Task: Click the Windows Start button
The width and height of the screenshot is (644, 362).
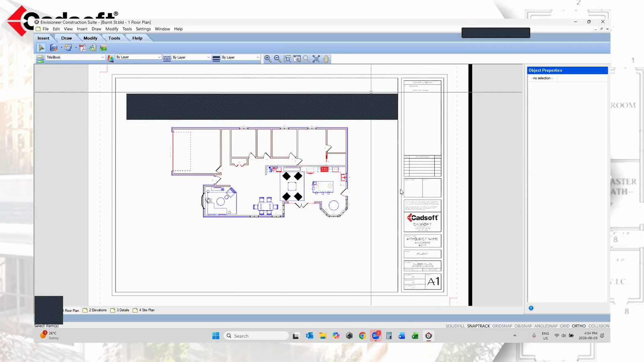Action: coord(216,336)
